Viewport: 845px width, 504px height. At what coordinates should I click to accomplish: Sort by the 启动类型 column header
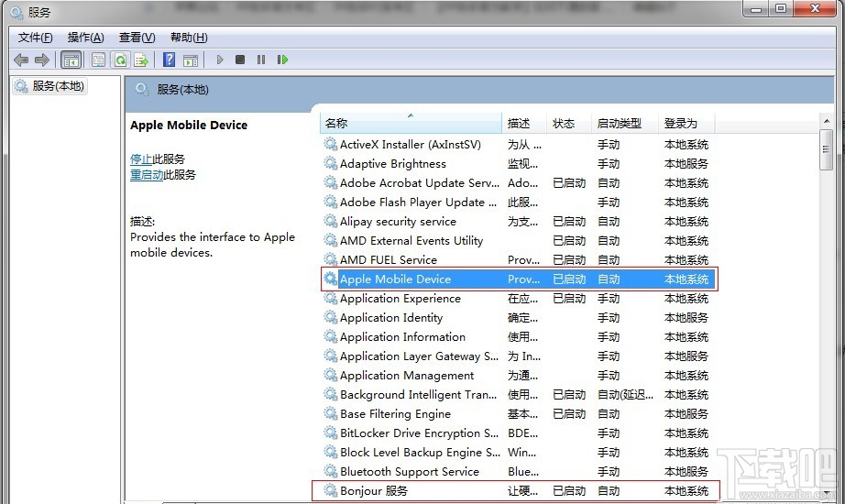pyautogui.click(x=625, y=124)
